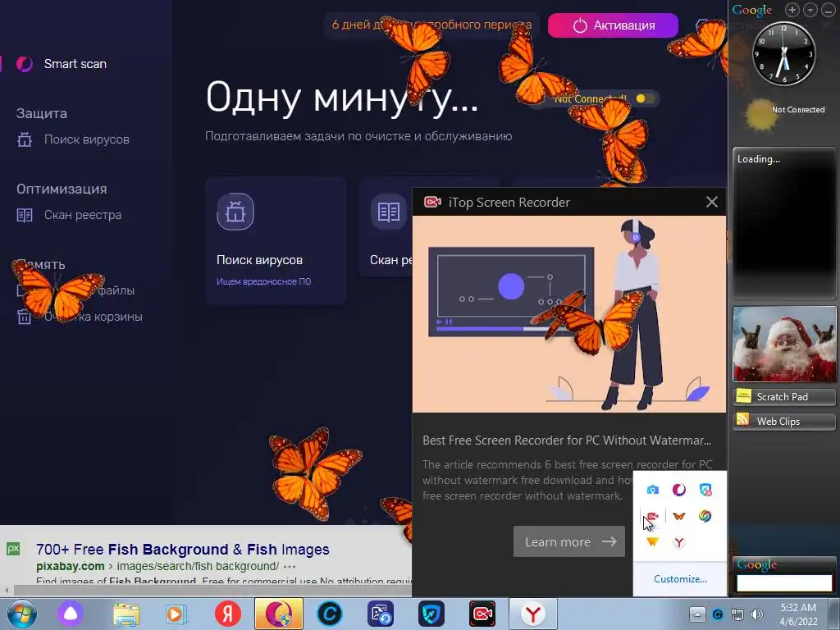This screenshot has width=840, height=630.
Task: Click the registry book icon in the sidebar
Action: pyautogui.click(x=25, y=216)
